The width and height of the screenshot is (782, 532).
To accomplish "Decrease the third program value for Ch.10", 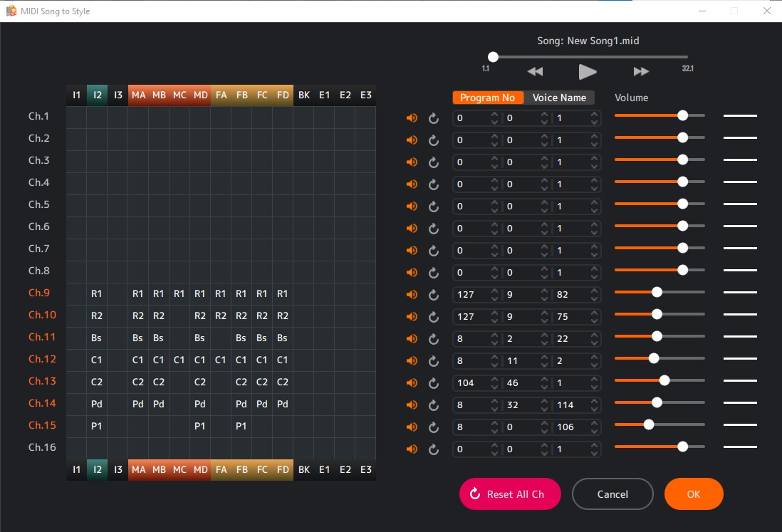I will pos(594,320).
